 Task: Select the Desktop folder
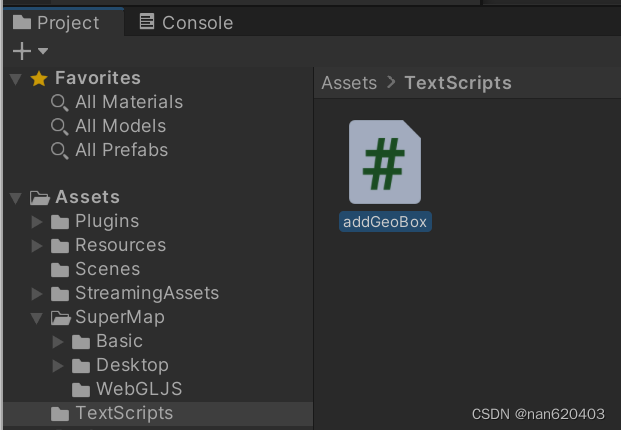120,365
